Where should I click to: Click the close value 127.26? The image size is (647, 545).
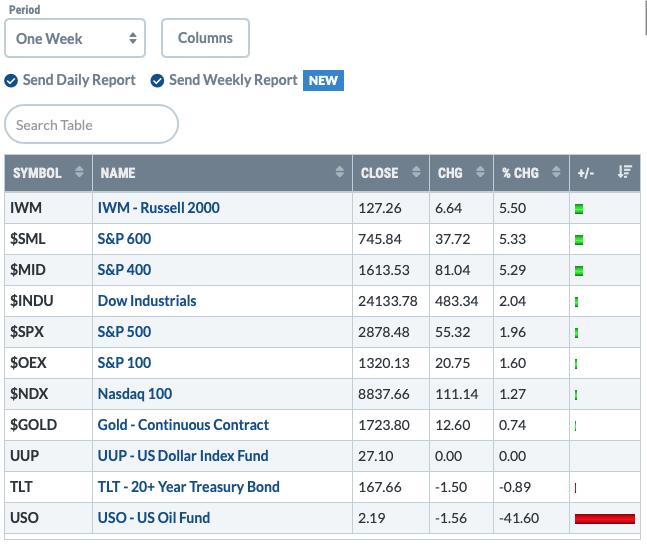[380, 208]
